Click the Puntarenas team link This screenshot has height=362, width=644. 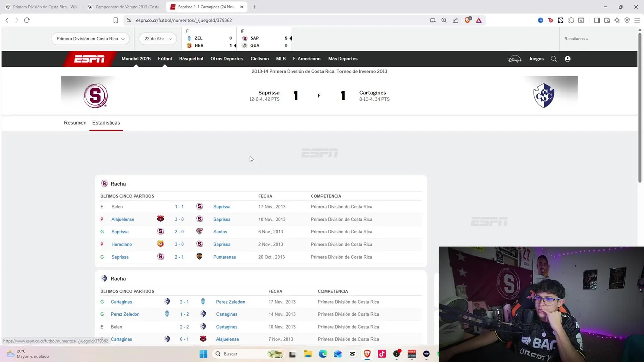pos(224,257)
